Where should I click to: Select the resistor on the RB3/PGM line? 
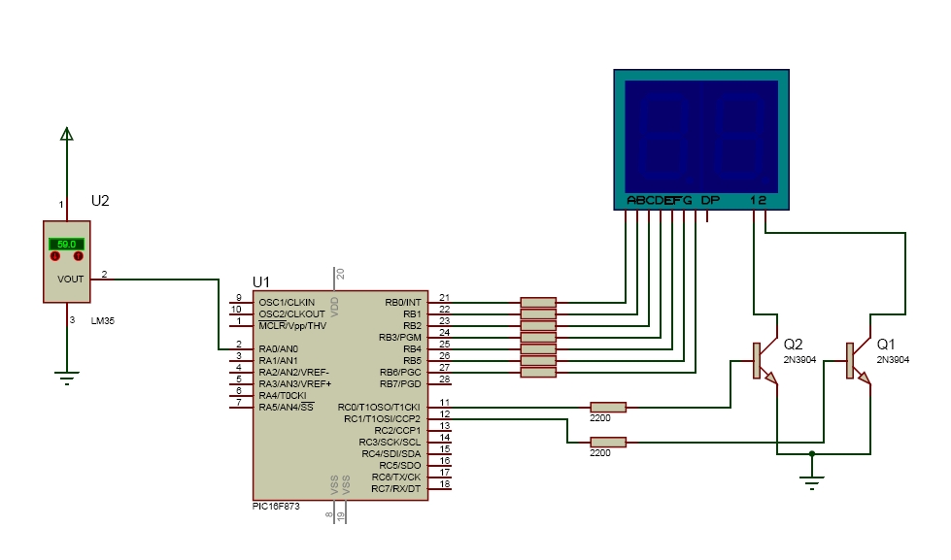[x=538, y=337]
